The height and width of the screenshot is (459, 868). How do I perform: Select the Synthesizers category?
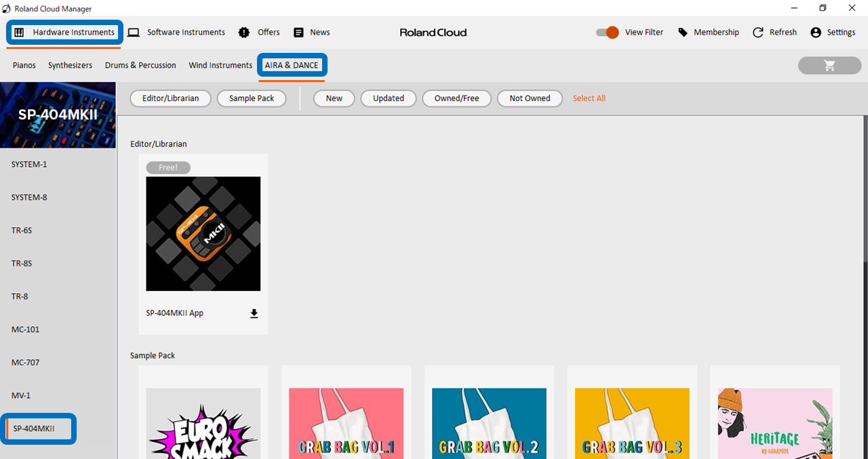[70, 65]
